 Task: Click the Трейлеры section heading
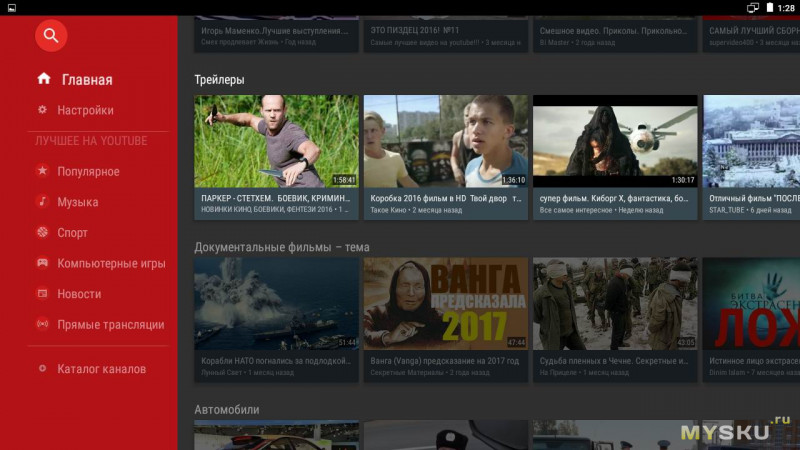click(x=219, y=80)
